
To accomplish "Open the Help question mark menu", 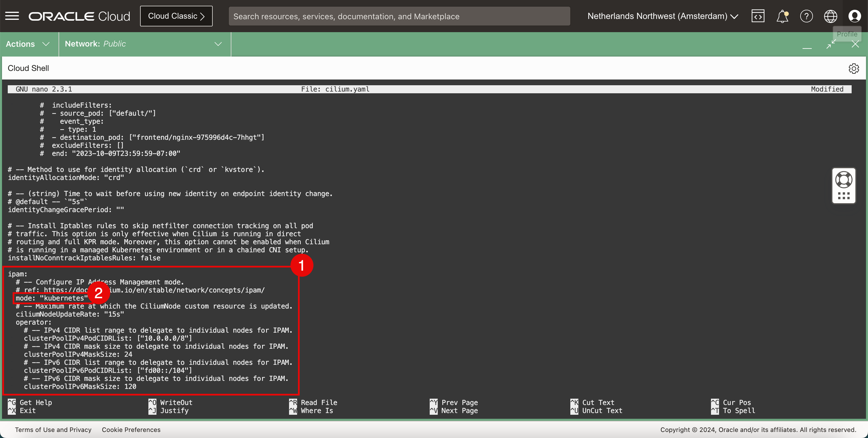I will point(806,16).
